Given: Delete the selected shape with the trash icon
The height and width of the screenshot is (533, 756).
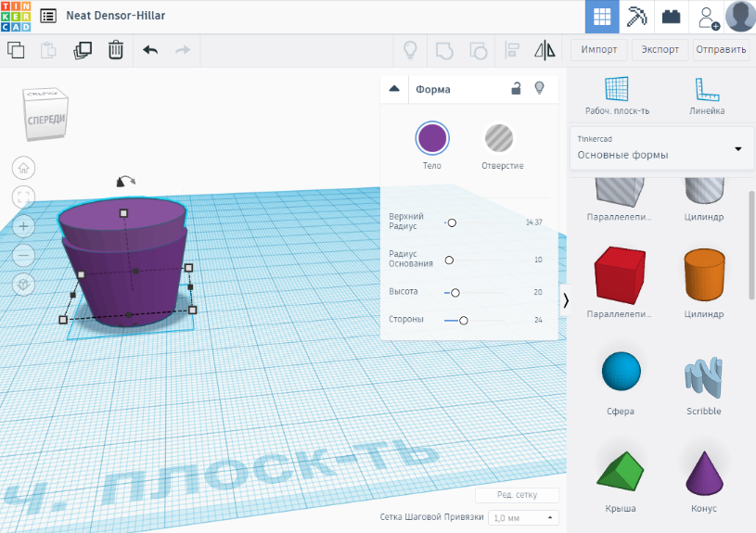Looking at the screenshot, I should (x=116, y=50).
